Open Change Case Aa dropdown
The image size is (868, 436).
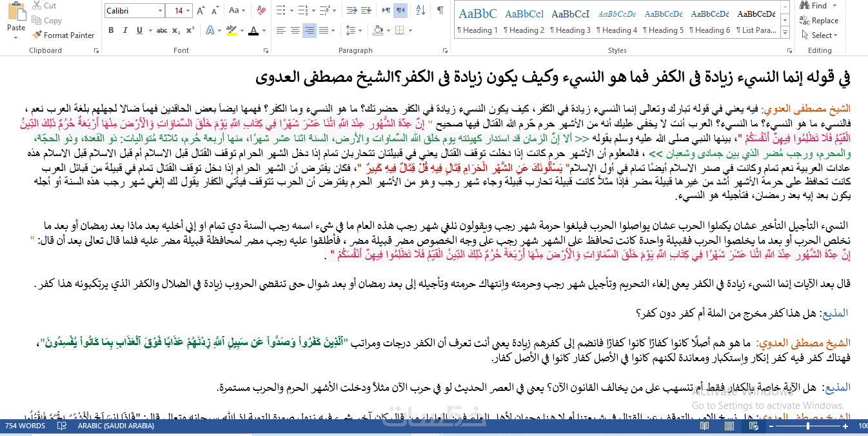coord(237,11)
